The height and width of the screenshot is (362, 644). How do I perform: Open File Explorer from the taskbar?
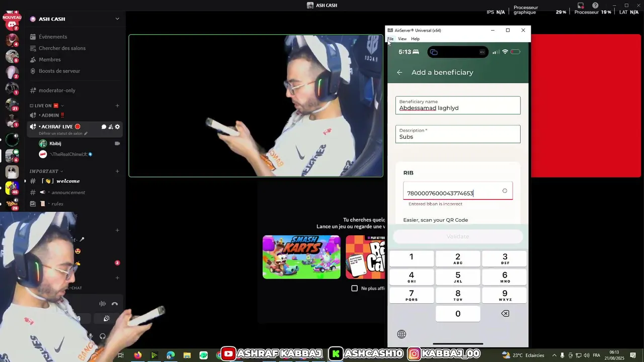coord(187,355)
